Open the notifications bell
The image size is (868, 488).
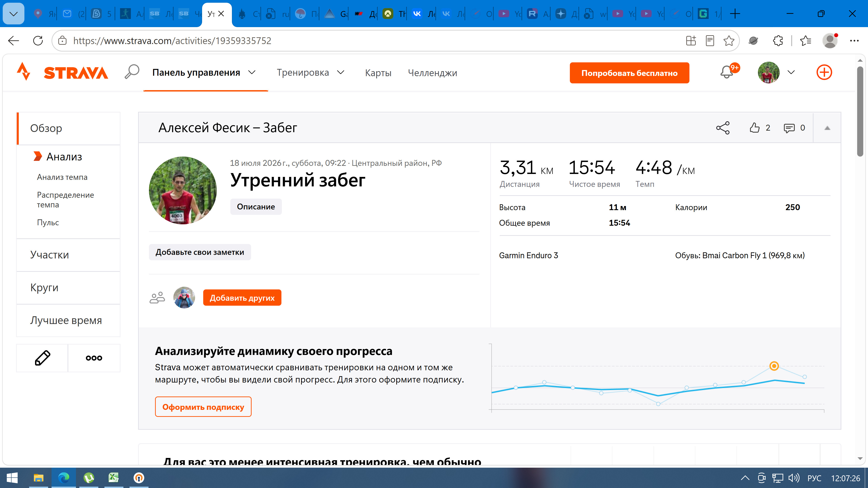coord(726,72)
